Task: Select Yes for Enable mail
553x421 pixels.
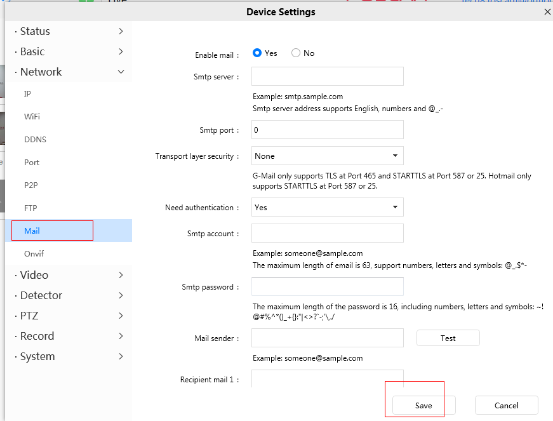Action: pos(257,53)
